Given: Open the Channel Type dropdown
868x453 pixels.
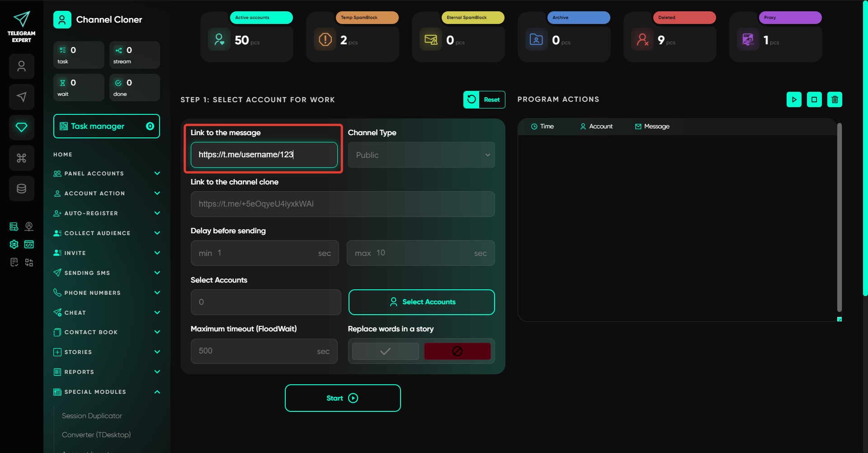Looking at the screenshot, I should click(x=421, y=155).
